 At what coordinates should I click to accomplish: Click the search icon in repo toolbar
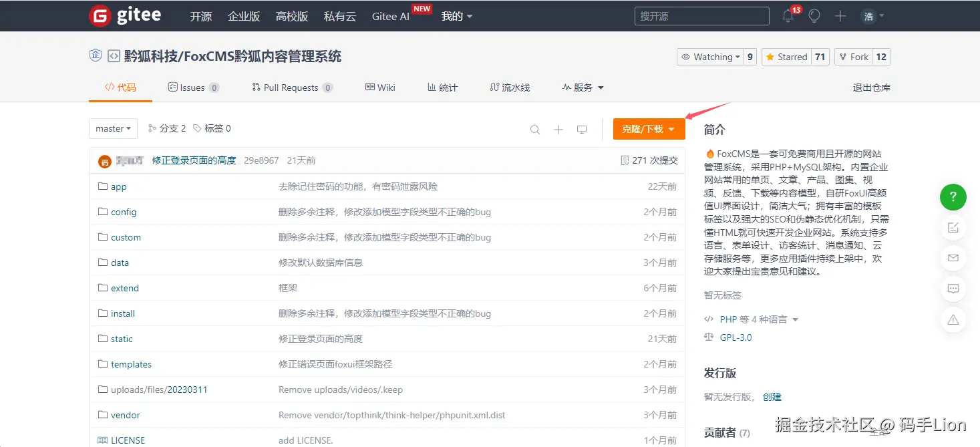(x=535, y=130)
